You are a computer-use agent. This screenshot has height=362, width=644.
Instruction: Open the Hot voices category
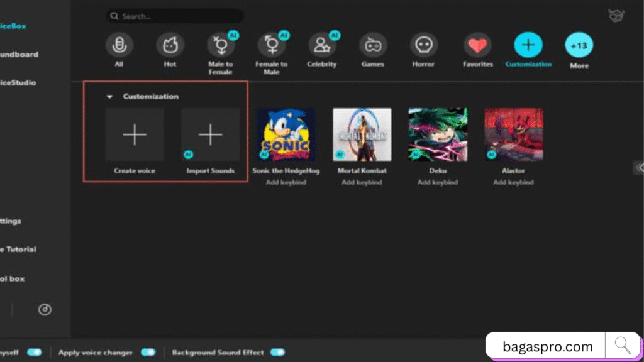(170, 45)
